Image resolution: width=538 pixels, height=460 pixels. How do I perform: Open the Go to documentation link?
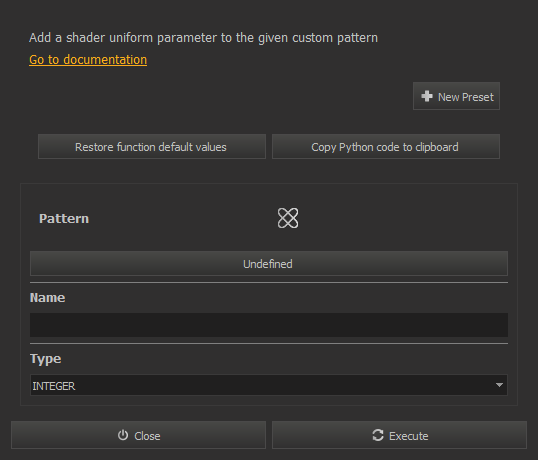[88, 60]
